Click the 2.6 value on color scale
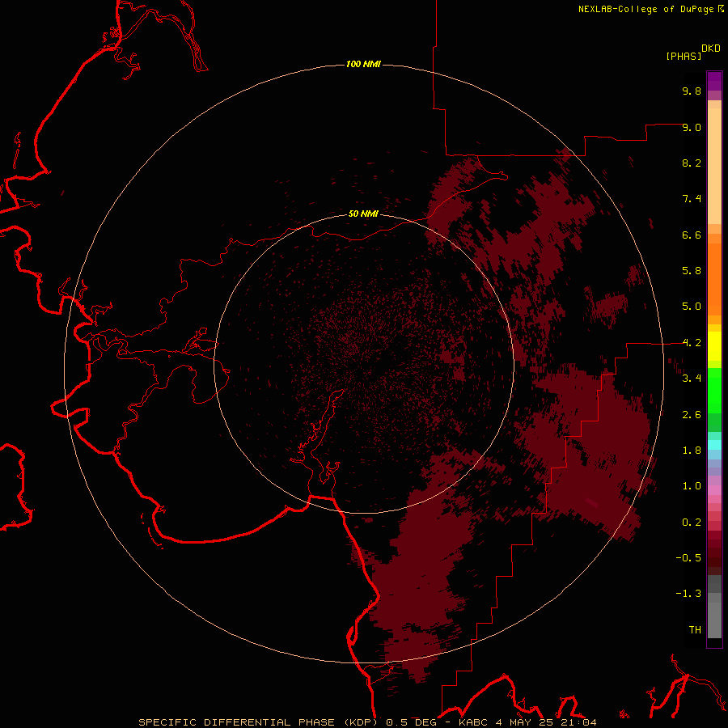Screen dimensions: 728x728 pyautogui.click(x=692, y=415)
